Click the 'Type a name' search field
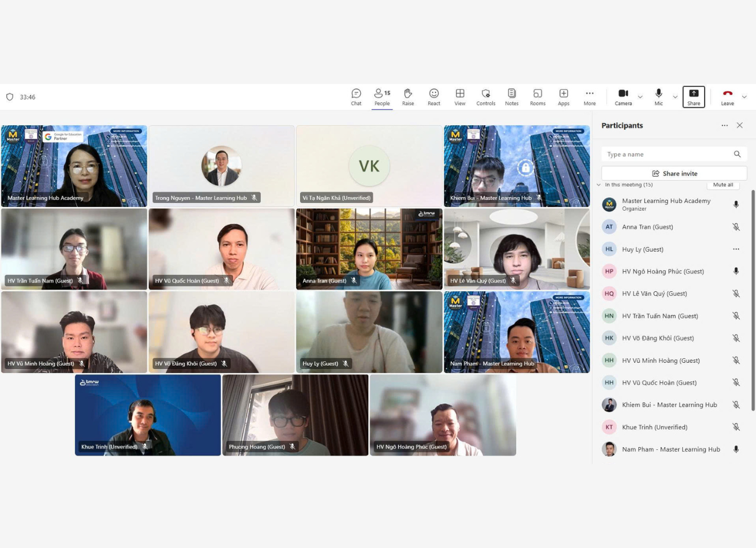 [x=667, y=155]
